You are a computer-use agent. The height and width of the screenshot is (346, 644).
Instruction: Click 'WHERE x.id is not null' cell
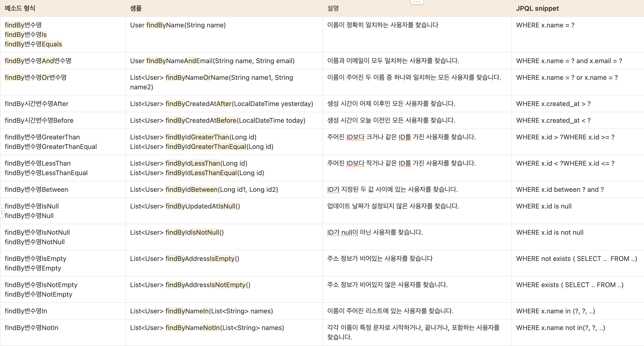550,233
